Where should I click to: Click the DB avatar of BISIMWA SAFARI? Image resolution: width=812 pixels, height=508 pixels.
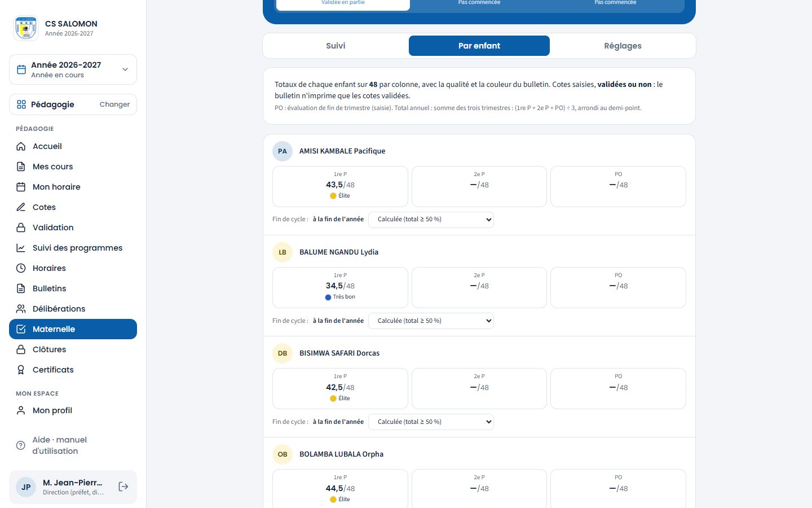(x=283, y=353)
